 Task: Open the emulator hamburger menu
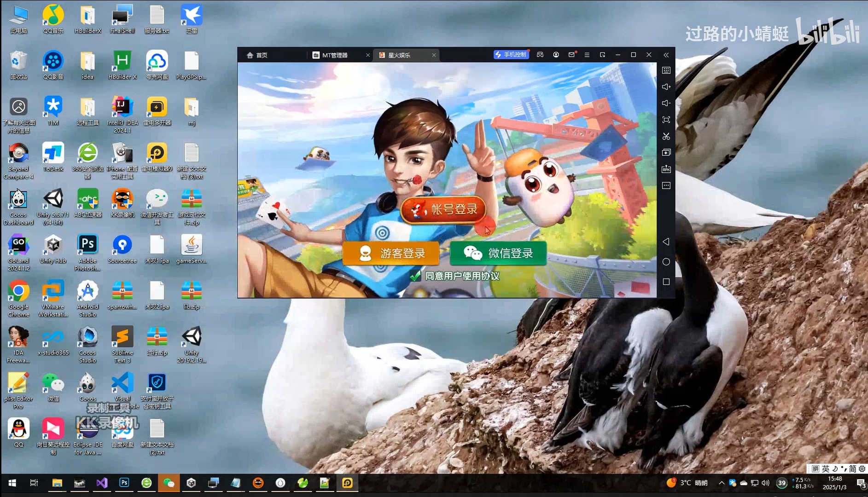[587, 55]
